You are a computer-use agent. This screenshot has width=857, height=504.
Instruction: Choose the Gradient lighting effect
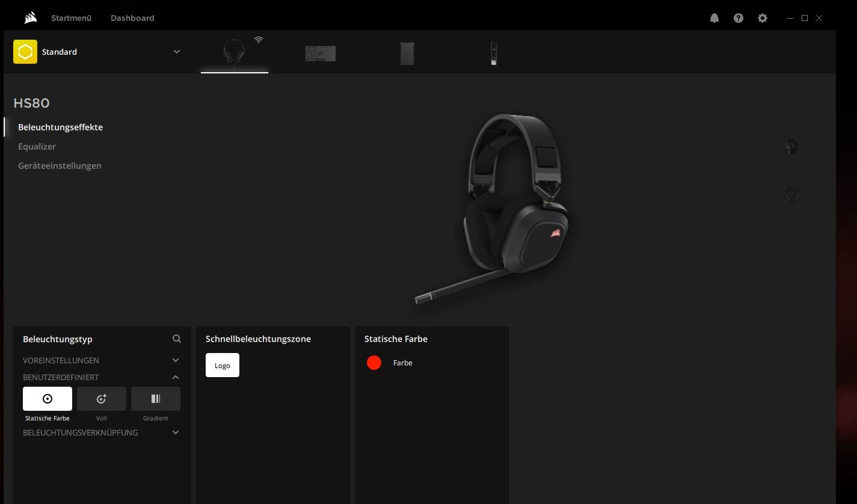(156, 399)
